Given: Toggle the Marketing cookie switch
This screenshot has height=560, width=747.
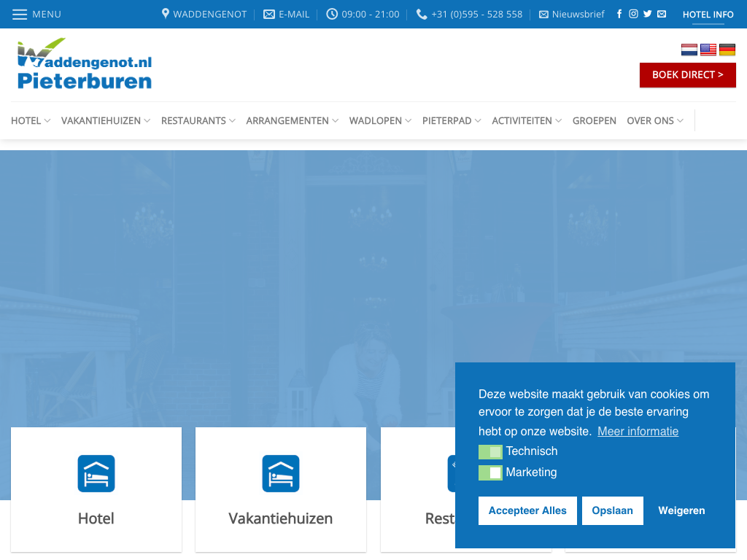Looking at the screenshot, I should (x=490, y=473).
